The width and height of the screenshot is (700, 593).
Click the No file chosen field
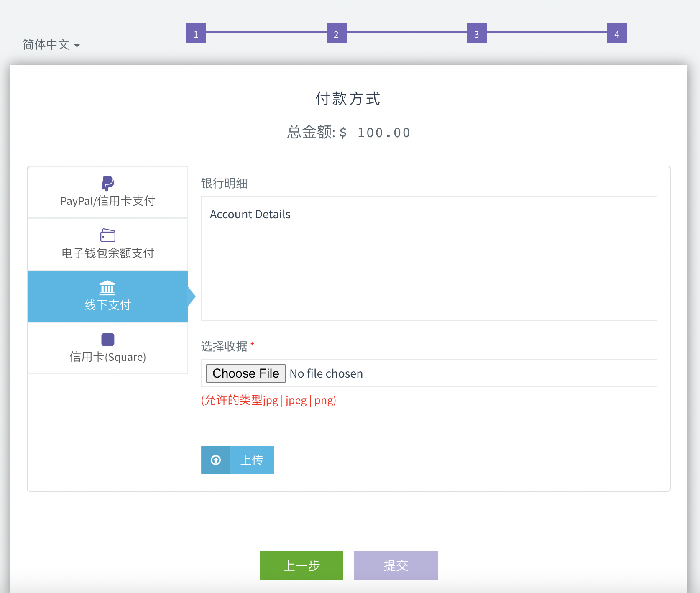click(326, 373)
